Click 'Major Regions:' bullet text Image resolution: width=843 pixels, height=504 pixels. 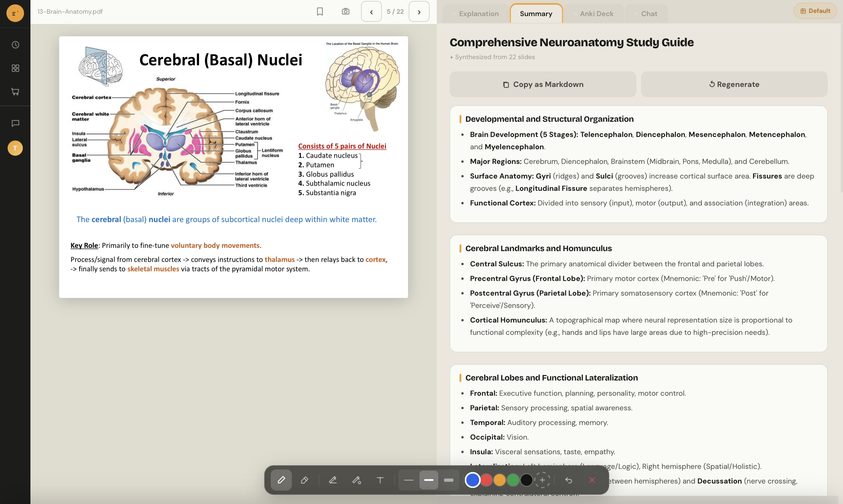629,162
